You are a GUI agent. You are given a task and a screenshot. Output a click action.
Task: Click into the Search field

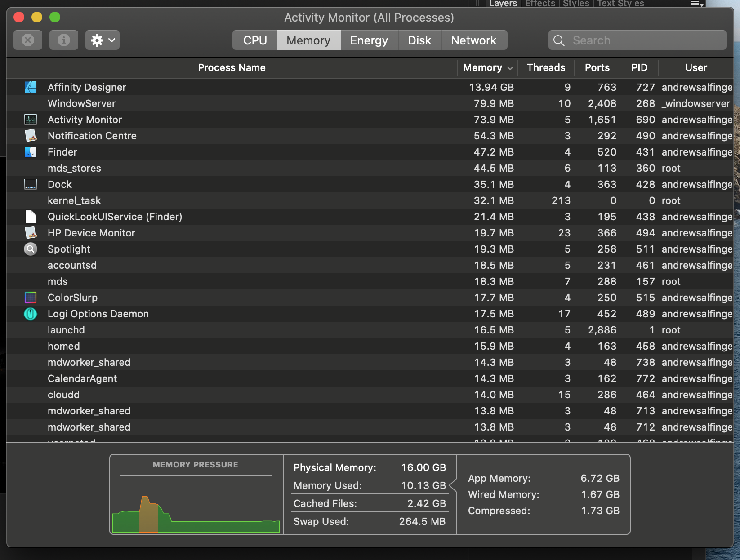[637, 40]
